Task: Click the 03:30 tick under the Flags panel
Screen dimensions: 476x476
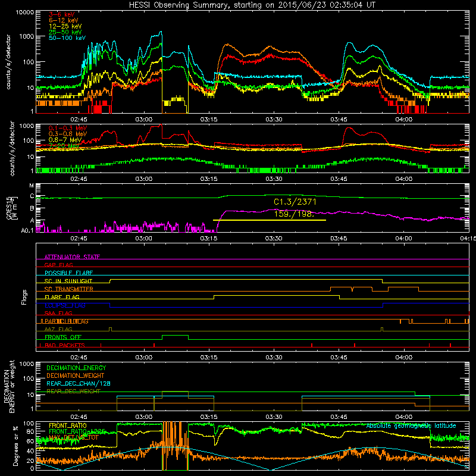Action: point(274,358)
